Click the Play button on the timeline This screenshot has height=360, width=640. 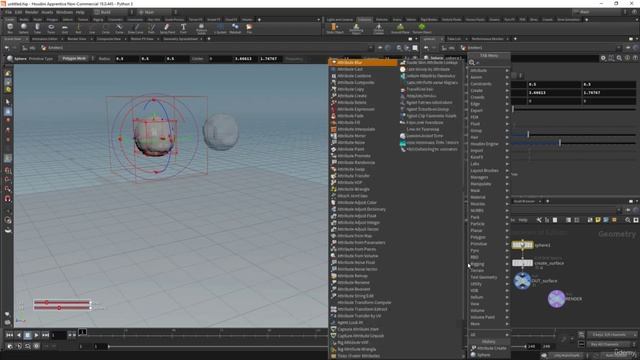coord(36,335)
